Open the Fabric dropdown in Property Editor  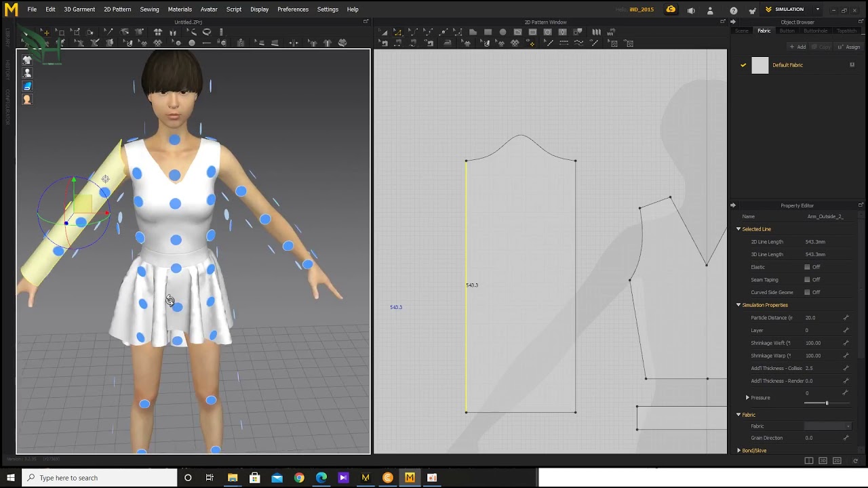coord(827,426)
